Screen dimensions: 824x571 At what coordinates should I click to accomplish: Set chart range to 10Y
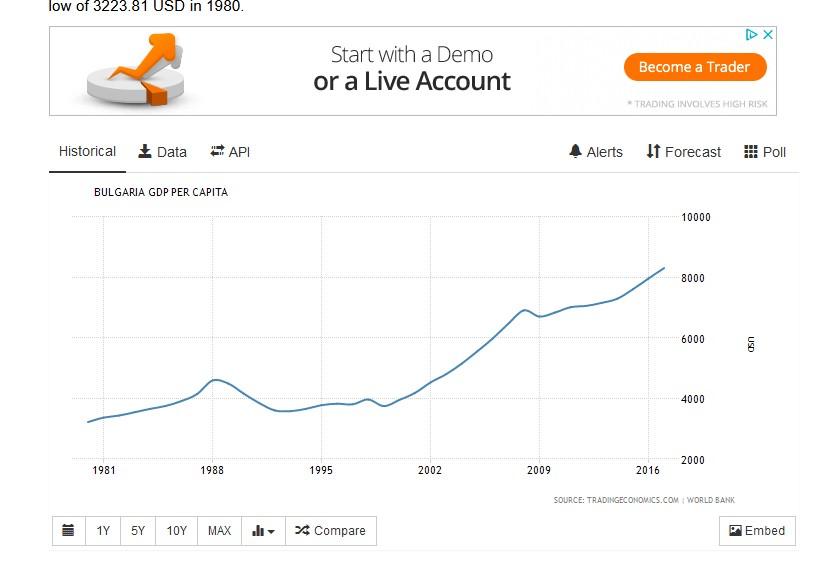pos(176,531)
